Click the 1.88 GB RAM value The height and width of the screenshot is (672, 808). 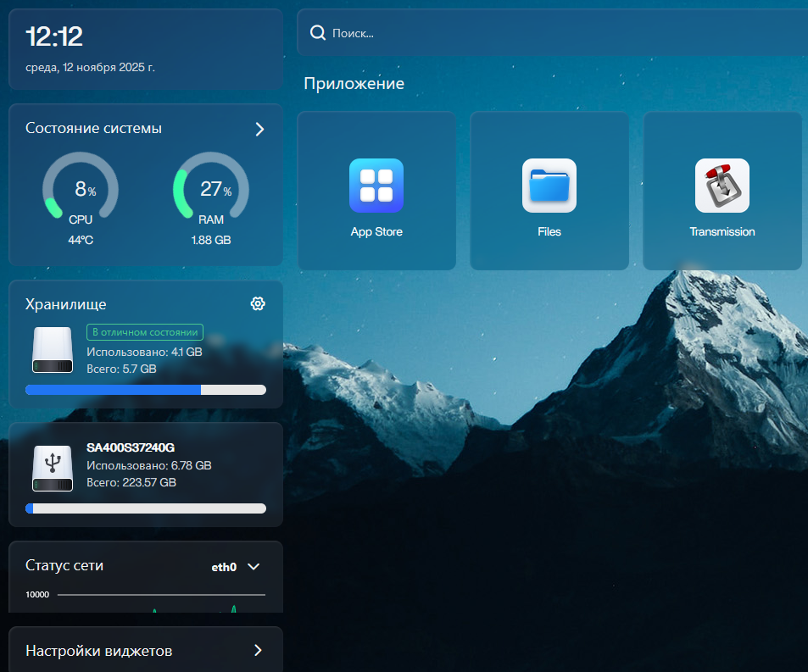point(211,240)
